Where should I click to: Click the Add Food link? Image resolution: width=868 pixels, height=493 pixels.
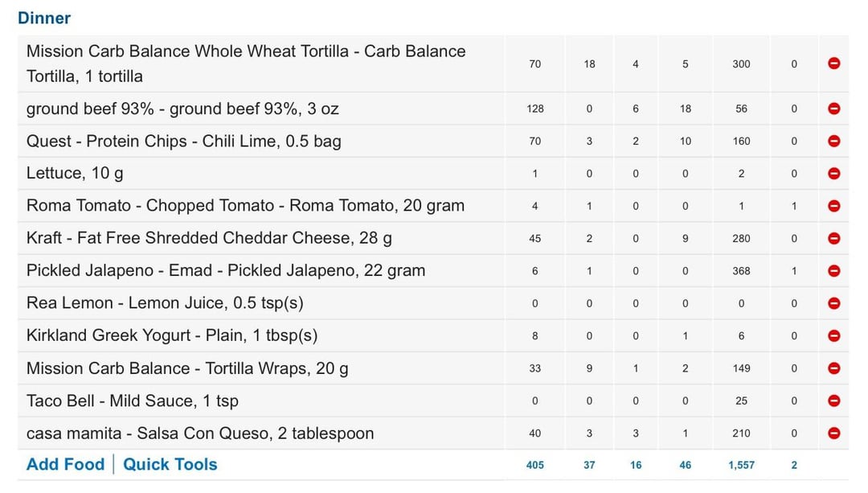[x=65, y=464]
